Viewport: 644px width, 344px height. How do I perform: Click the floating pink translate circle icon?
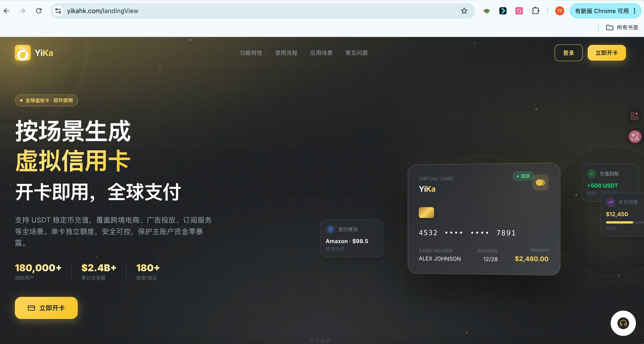point(635,137)
